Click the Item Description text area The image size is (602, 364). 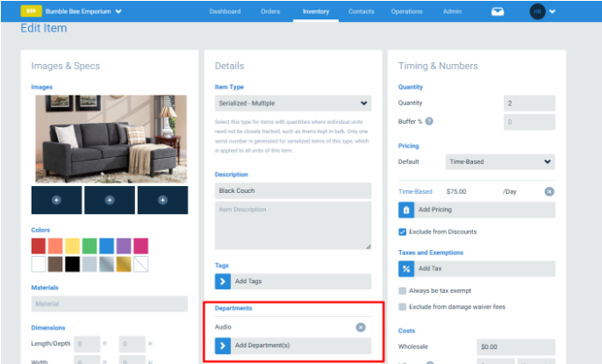tap(293, 225)
